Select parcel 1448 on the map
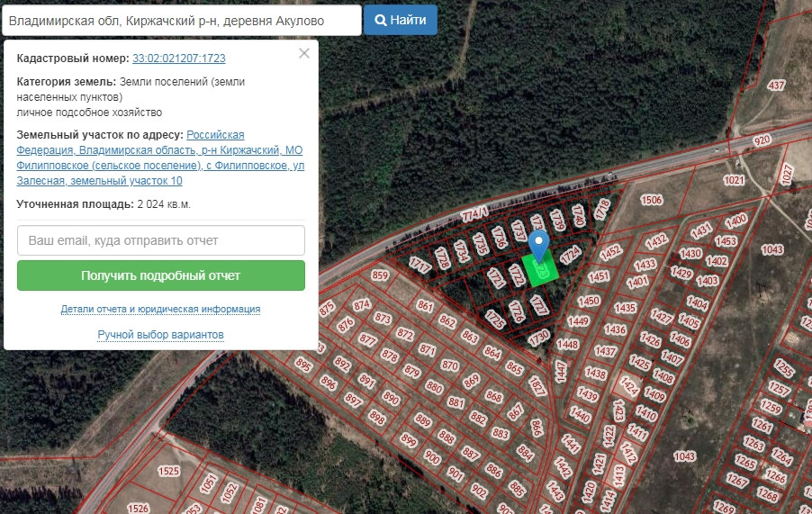The width and height of the screenshot is (812, 514). click(x=567, y=344)
